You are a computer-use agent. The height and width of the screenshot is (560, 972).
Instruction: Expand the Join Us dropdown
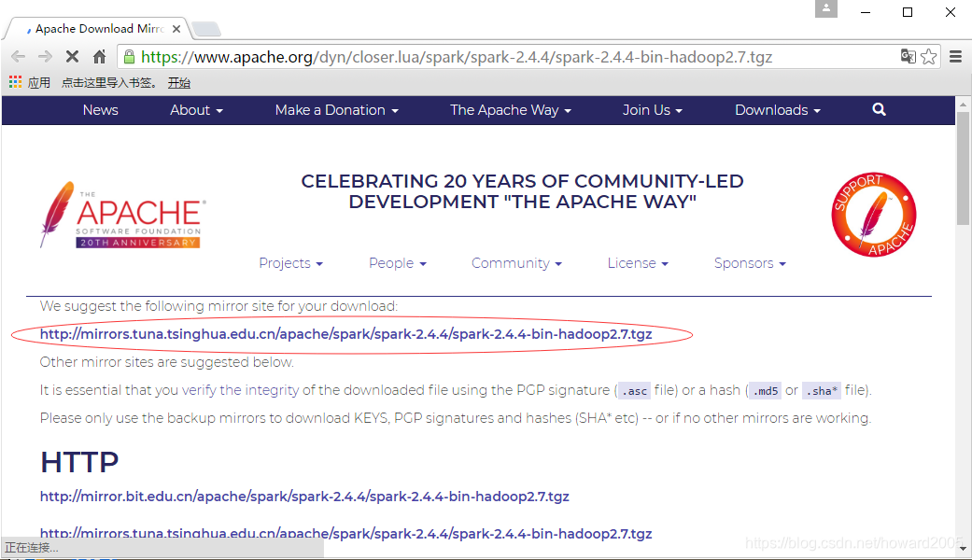pos(652,109)
